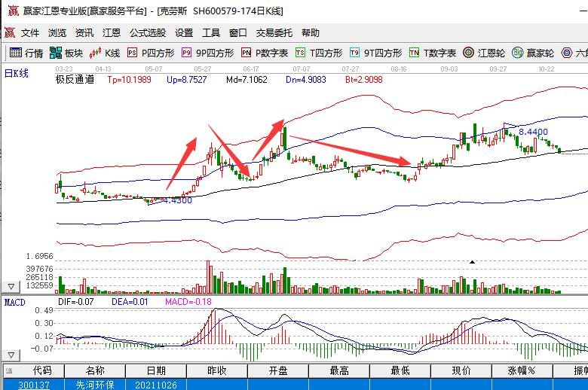The image size is (588, 390).
Task: Open the P数字表 number table tool
Action: (x=265, y=53)
